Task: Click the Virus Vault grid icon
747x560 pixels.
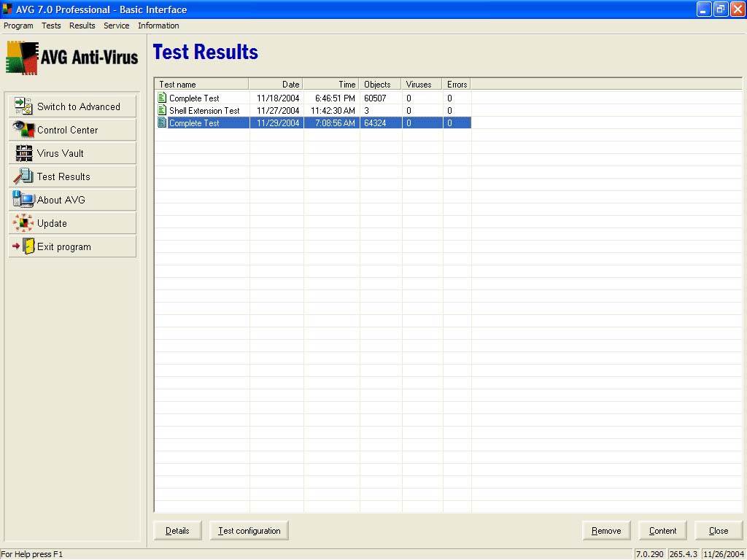Action: tap(23, 153)
